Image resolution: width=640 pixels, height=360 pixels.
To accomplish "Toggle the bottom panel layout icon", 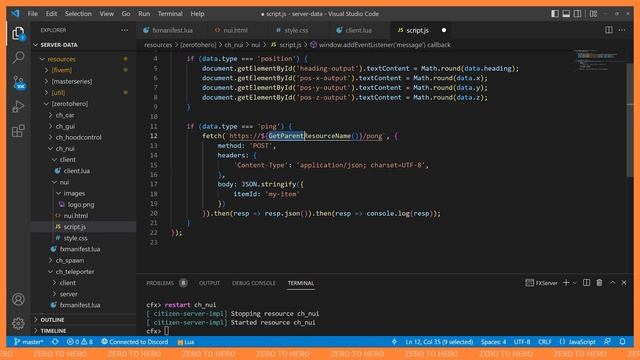I will [x=566, y=13].
